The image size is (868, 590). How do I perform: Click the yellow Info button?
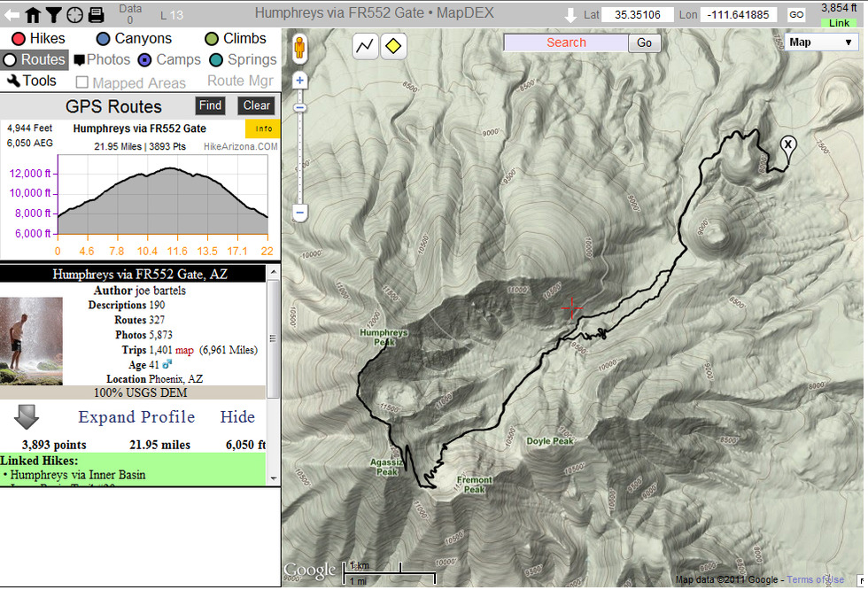coord(263,128)
